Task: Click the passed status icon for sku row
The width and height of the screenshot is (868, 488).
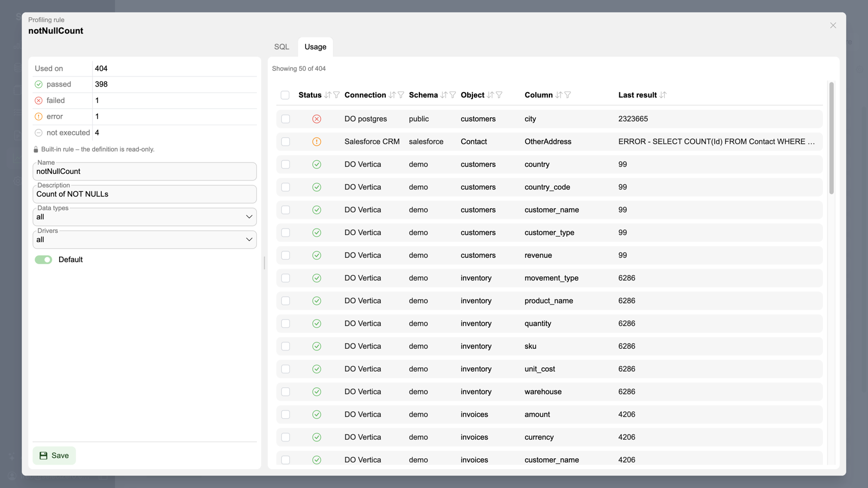Action: [x=316, y=346]
